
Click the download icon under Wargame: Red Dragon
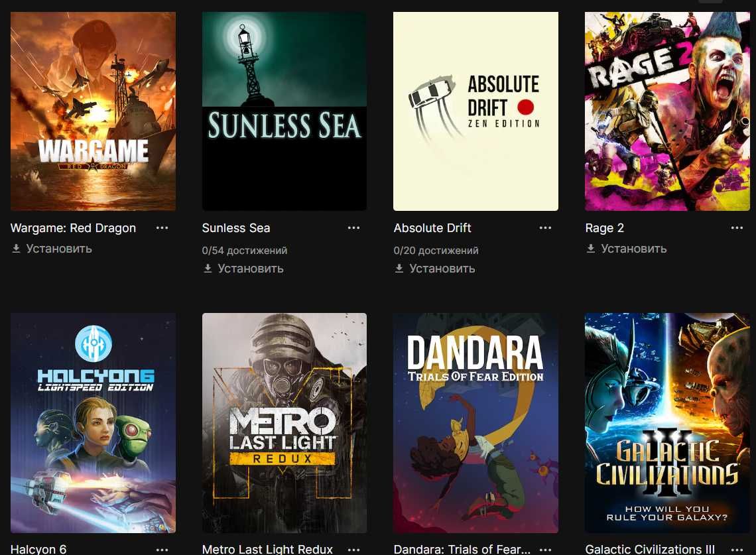[x=16, y=249]
